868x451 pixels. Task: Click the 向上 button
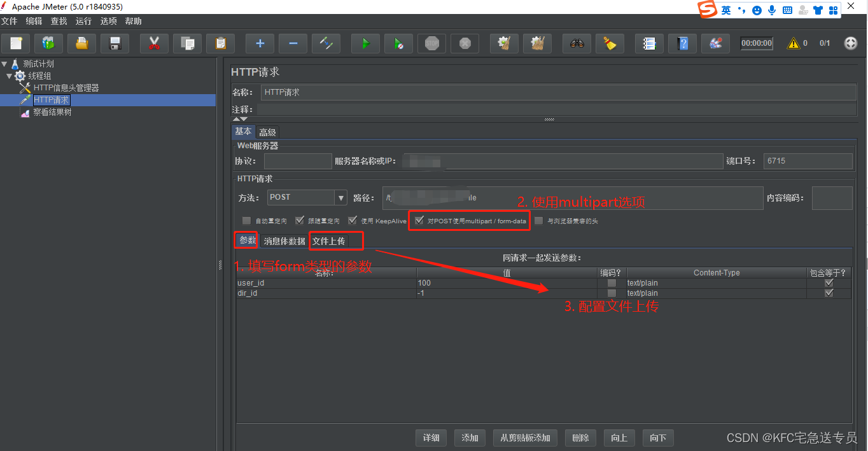(x=619, y=438)
